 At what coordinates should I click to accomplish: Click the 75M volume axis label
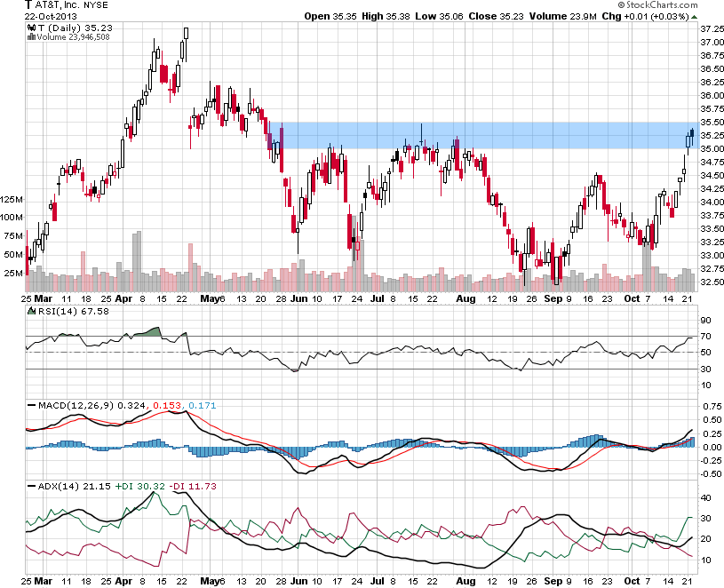[13, 236]
